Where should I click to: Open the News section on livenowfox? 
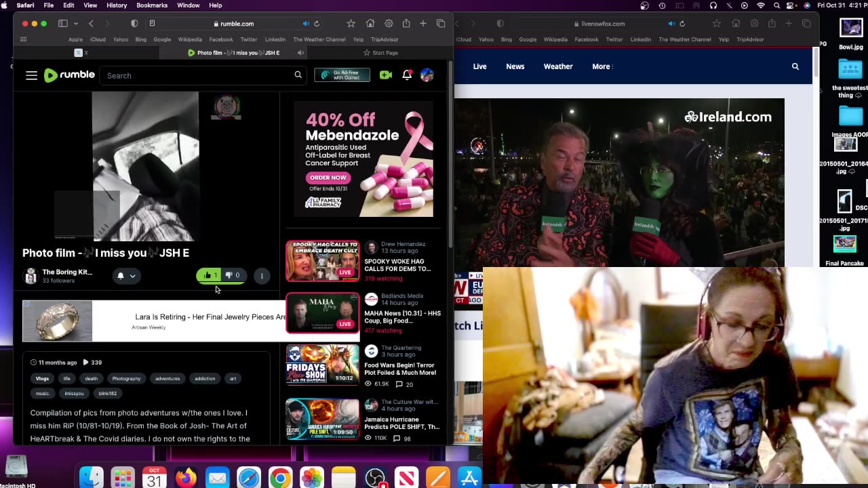coord(515,66)
